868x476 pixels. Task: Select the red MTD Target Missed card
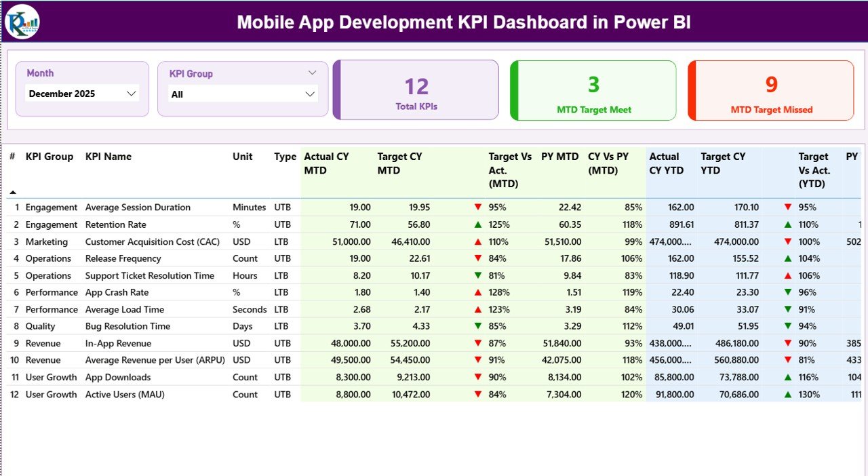(770, 90)
